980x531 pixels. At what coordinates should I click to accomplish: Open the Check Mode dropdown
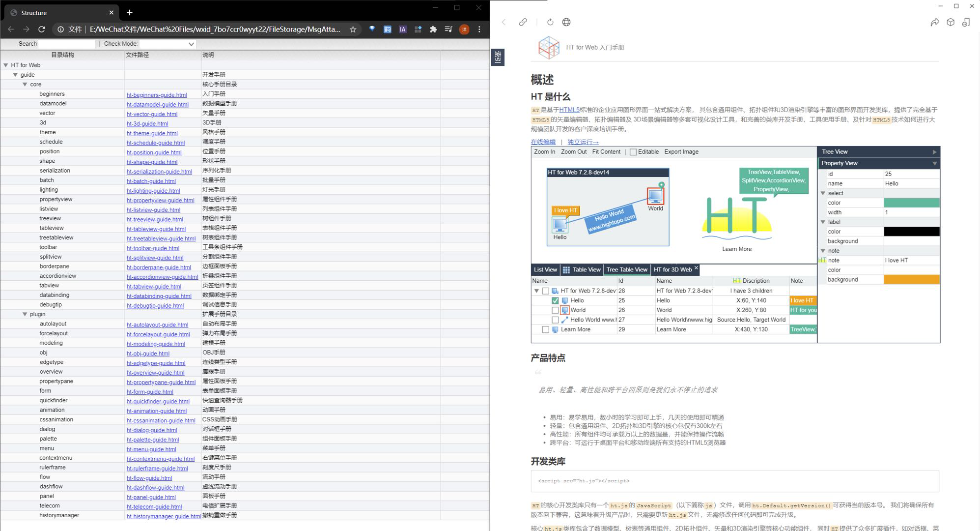coord(167,44)
